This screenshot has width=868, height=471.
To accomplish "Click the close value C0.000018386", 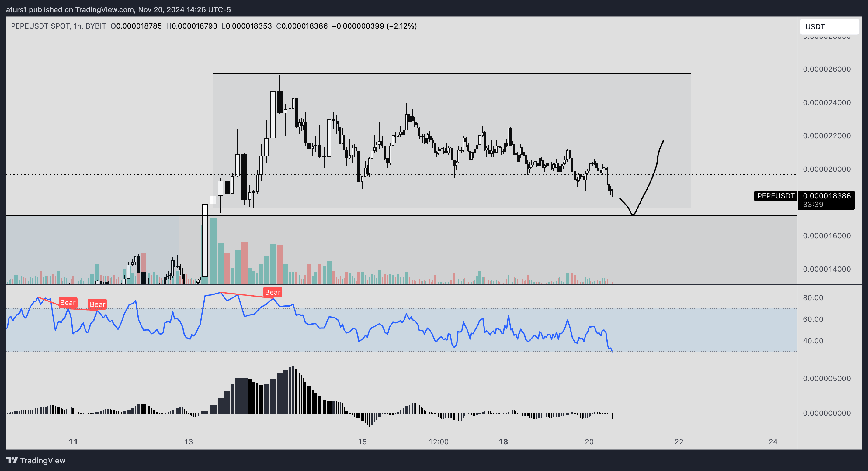I will coord(302,26).
